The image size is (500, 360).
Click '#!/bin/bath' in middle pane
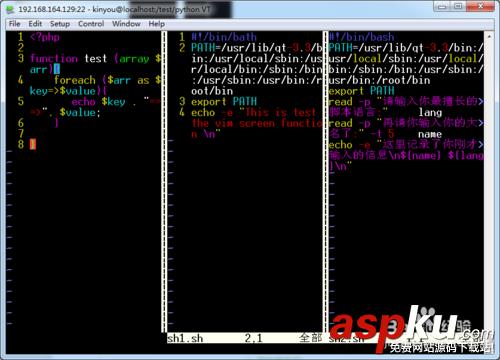point(224,37)
